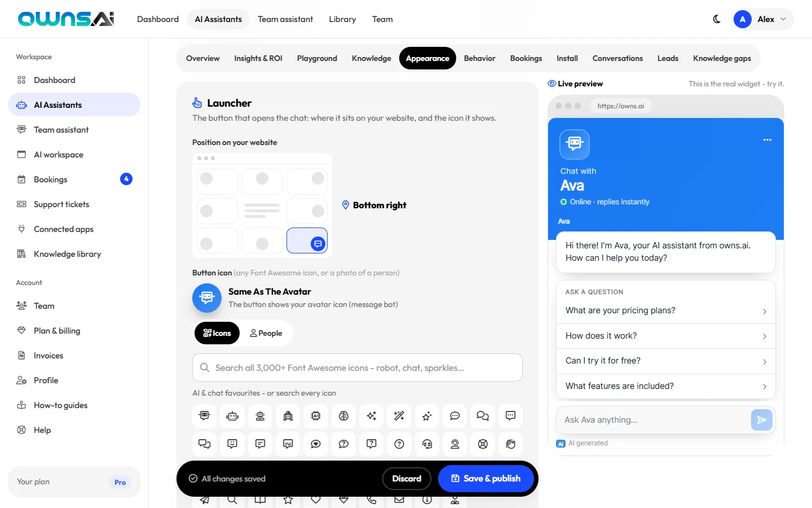812x508 pixels.
Task: Choose the robot face launcher icon
Action: tap(232, 416)
